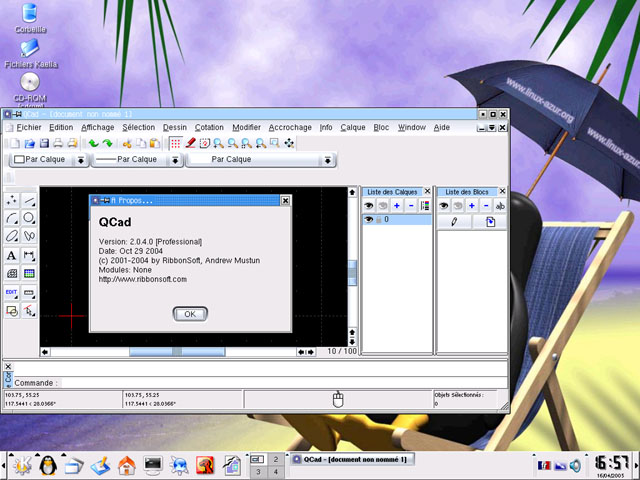The width and height of the screenshot is (640, 480).
Task: Insert block with the page icon
Action: click(x=490, y=222)
